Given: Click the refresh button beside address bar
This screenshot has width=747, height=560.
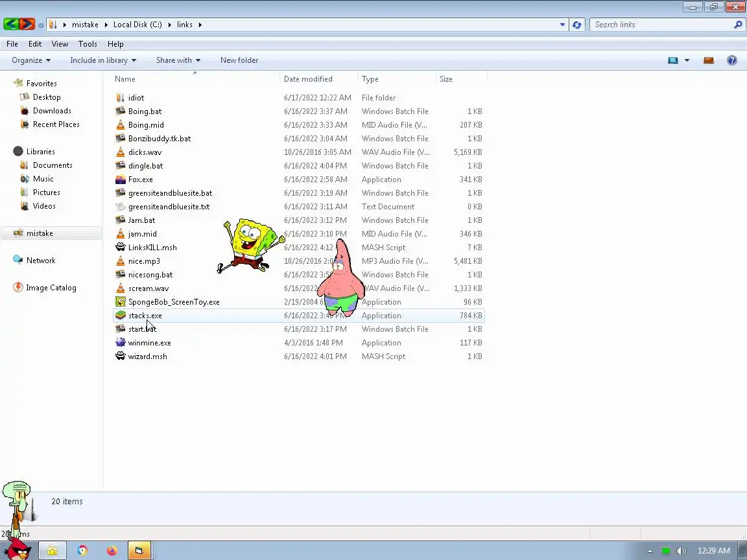Looking at the screenshot, I should pyautogui.click(x=577, y=25).
